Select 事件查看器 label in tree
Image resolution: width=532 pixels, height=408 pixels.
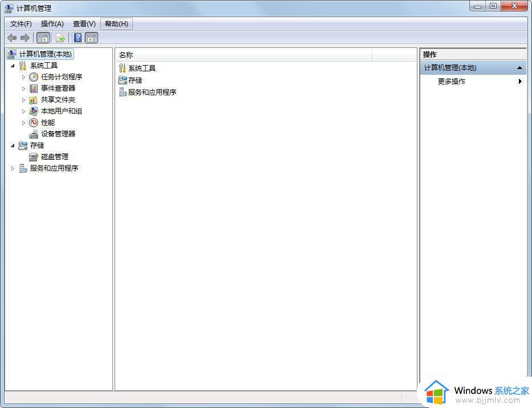pos(58,88)
